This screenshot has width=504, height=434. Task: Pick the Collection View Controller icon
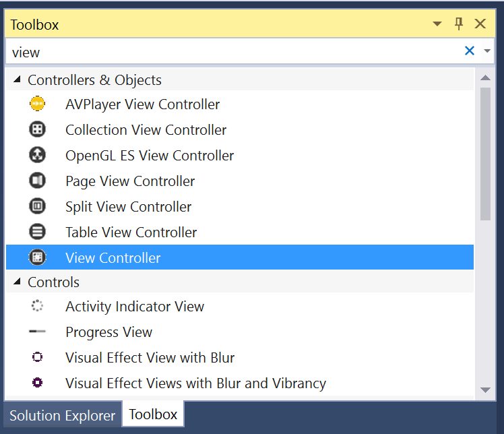(x=37, y=129)
